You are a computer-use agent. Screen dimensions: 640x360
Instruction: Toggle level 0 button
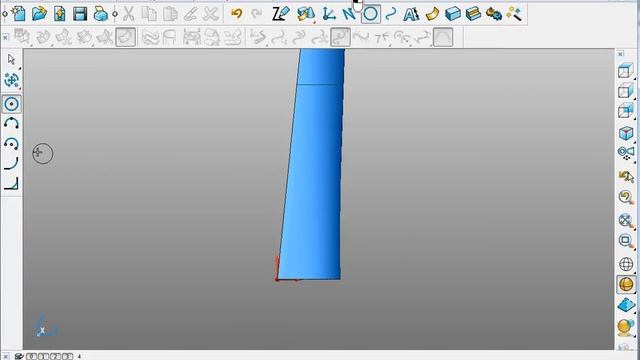(x=31, y=356)
